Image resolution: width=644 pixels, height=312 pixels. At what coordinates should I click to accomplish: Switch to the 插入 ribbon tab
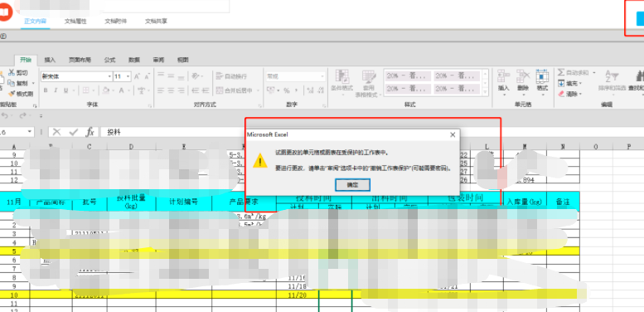(x=50, y=60)
